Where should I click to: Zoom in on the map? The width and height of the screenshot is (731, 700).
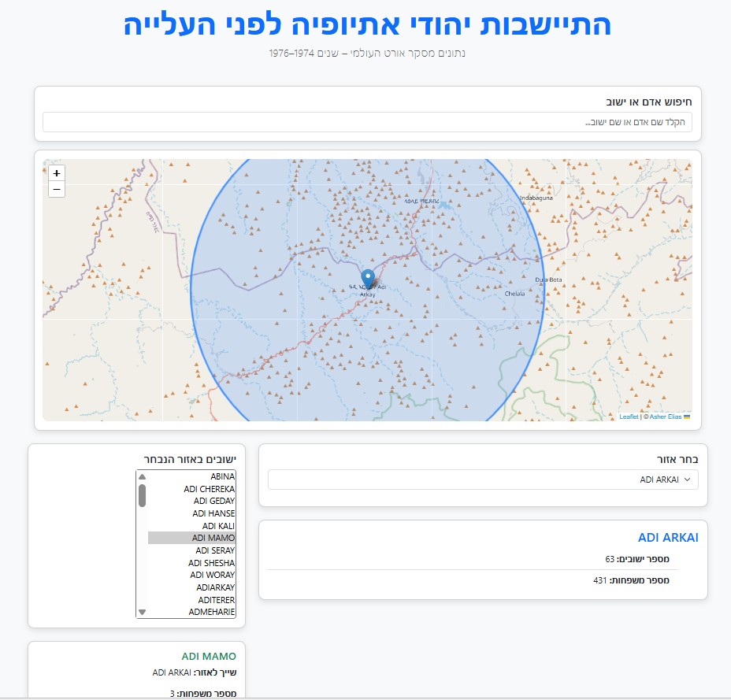pyautogui.click(x=57, y=173)
